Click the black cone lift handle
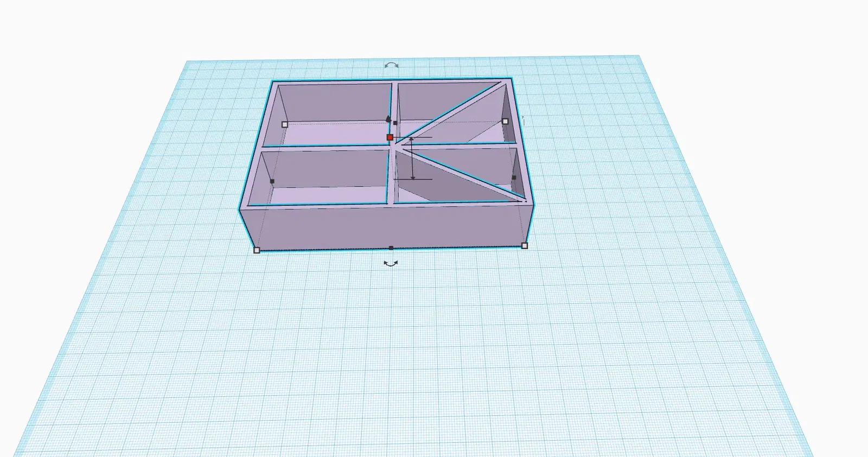Image resolution: width=868 pixels, height=457 pixels. [388, 118]
